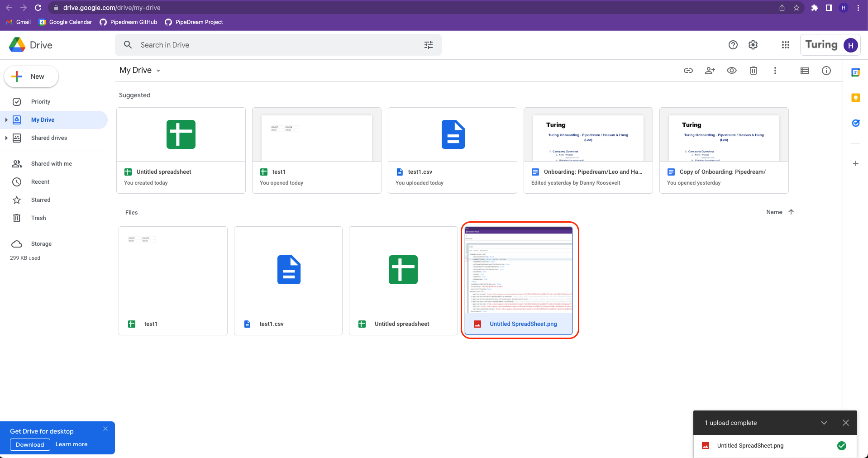The height and width of the screenshot is (458, 868).
Task: Click the New button to create a file
Action: (x=31, y=76)
